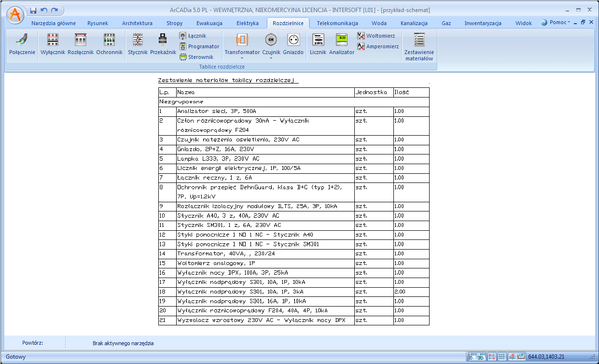Click the Powtórz command label
Viewport: 599px width, 364px height.
33,343
